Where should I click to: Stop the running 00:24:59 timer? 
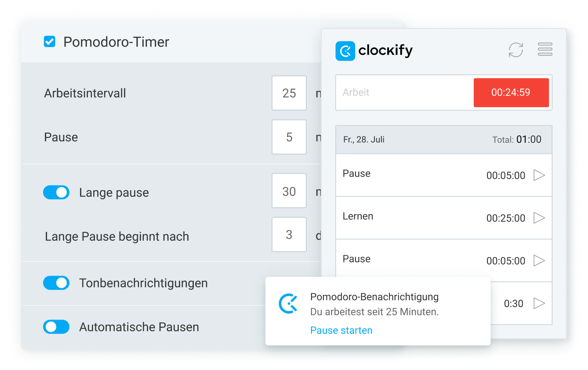tap(511, 93)
